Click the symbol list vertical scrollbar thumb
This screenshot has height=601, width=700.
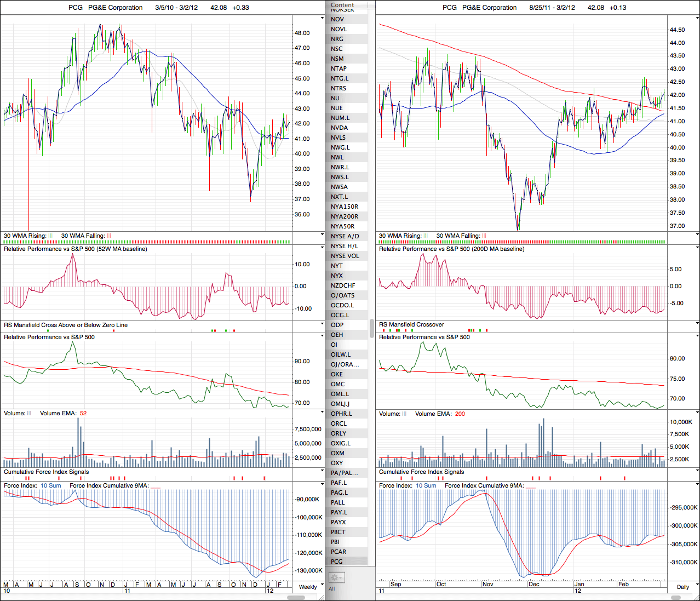tap(372, 329)
